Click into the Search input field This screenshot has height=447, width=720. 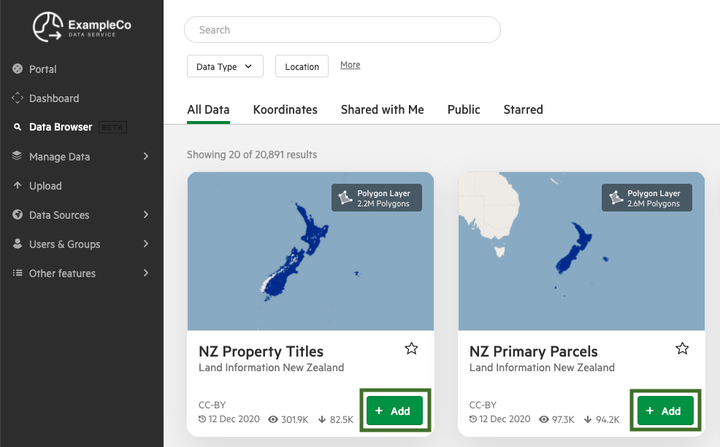(342, 30)
